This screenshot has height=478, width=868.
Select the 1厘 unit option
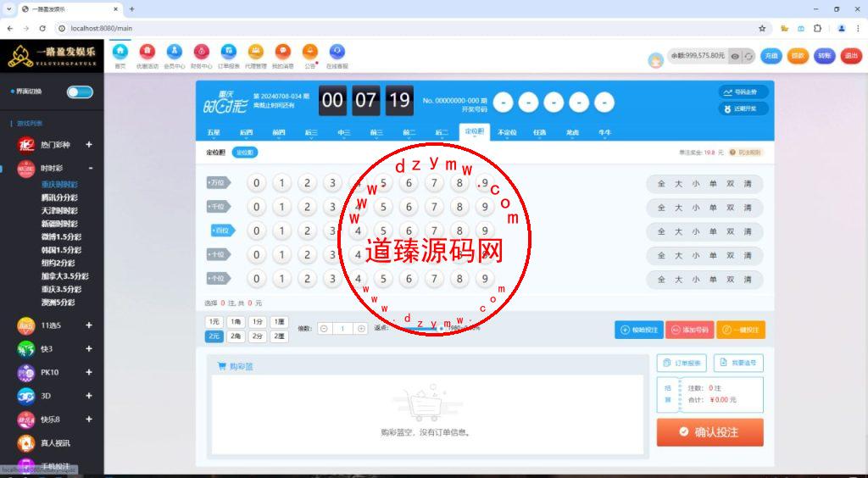pos(280,321)
